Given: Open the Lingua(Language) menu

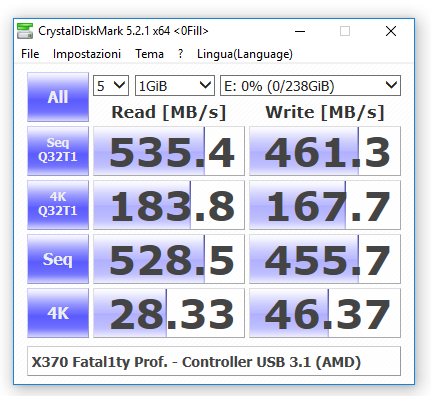Looking at the screenshot, I should point(245,54).
